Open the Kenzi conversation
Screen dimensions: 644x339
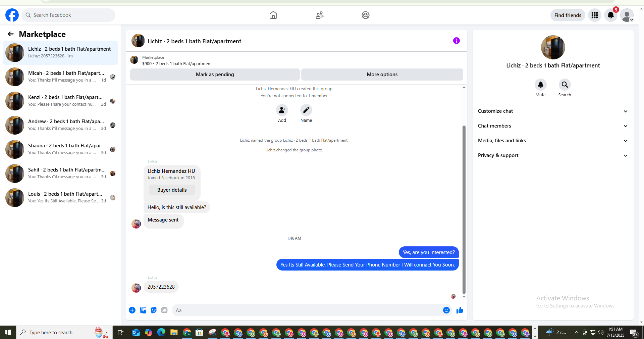(60, 101)
